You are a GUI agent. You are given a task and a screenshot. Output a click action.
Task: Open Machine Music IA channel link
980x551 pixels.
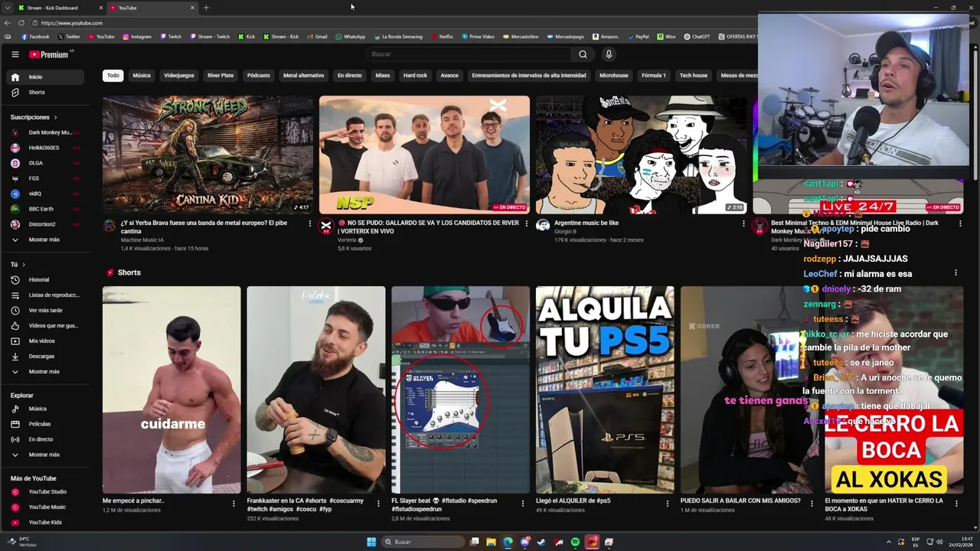(142, 240)
